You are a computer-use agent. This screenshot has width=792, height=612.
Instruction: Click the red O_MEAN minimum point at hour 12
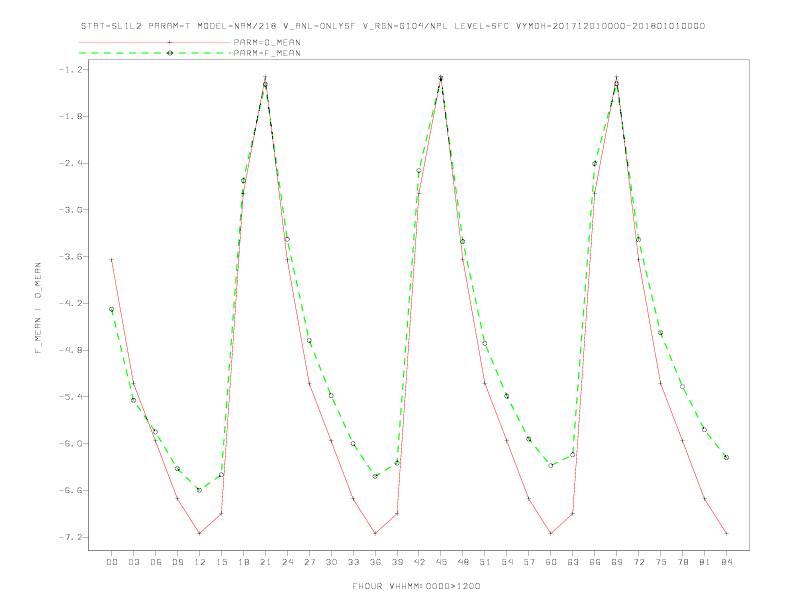point(200,533)
